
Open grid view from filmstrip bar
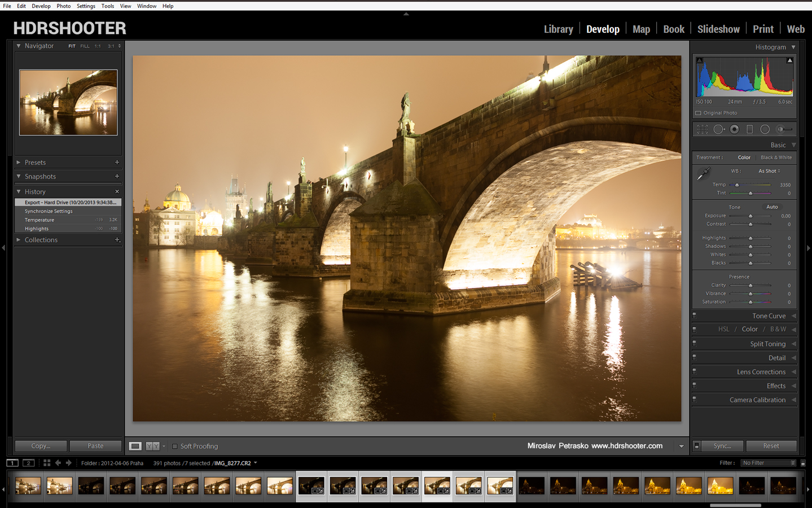[47, 463]
